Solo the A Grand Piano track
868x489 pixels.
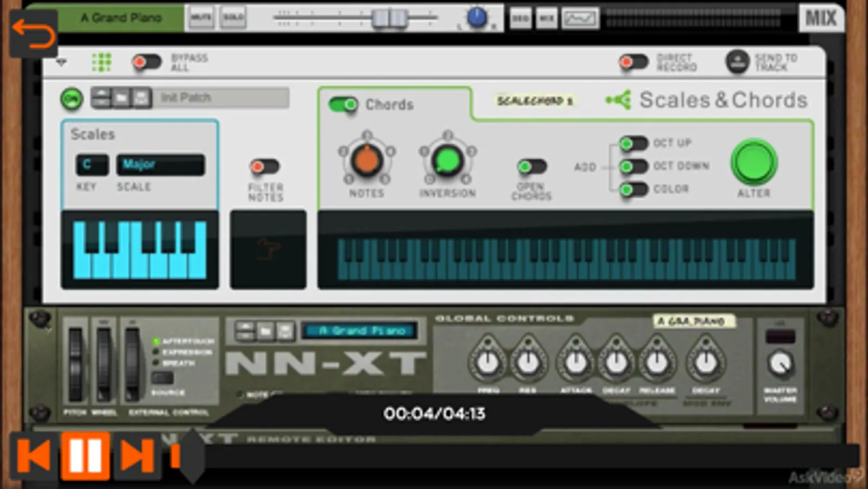(233, 18)
